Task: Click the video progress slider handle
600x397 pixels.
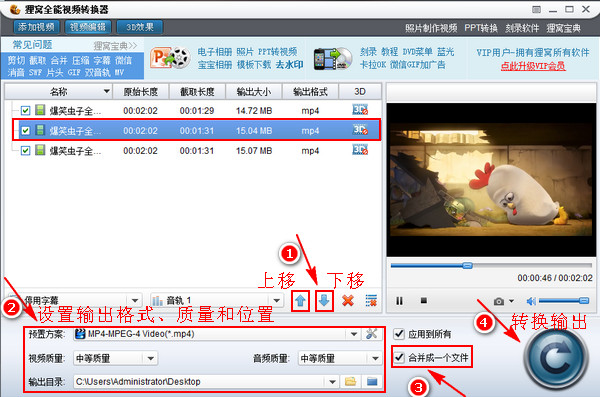Action: (x=467, y=265)
